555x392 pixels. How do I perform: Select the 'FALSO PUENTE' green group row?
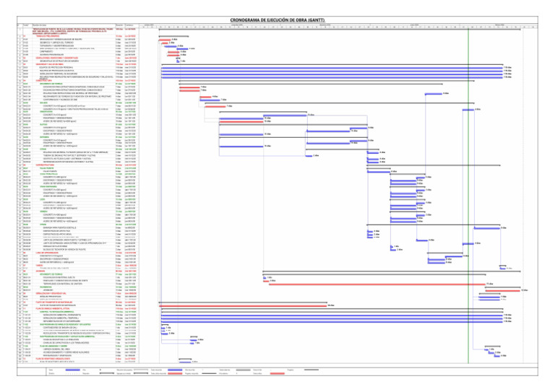[78, 168]
